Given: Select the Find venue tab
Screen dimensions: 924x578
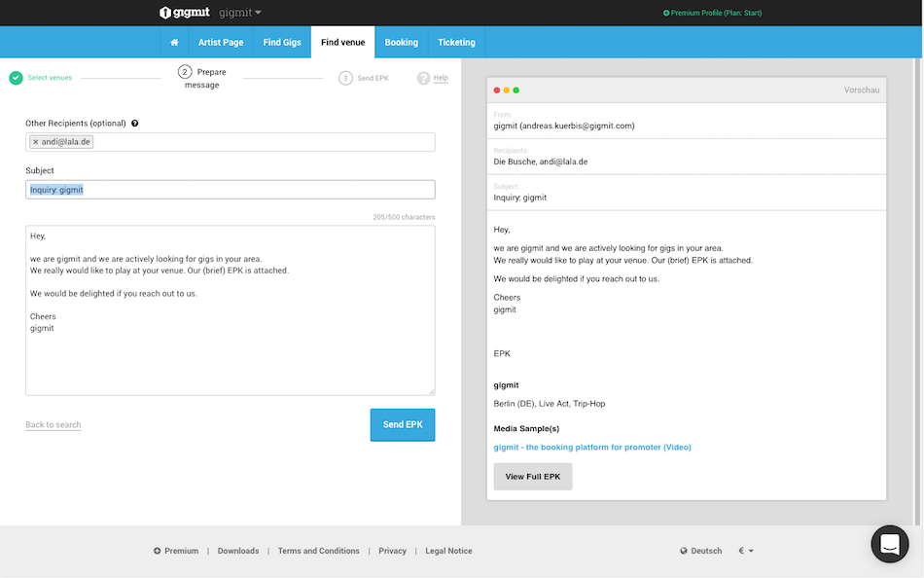Looking at the screenshot, I should point(343,43).
